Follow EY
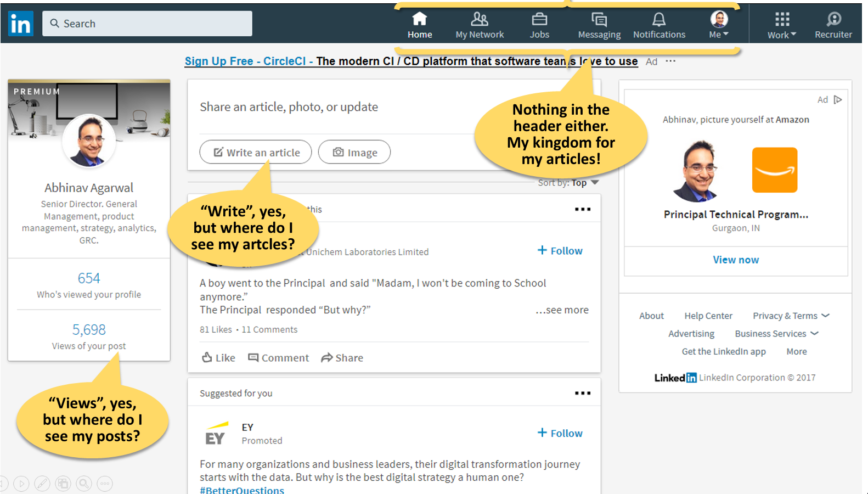This screenshot has height=494, width=868. pos(560,433)
